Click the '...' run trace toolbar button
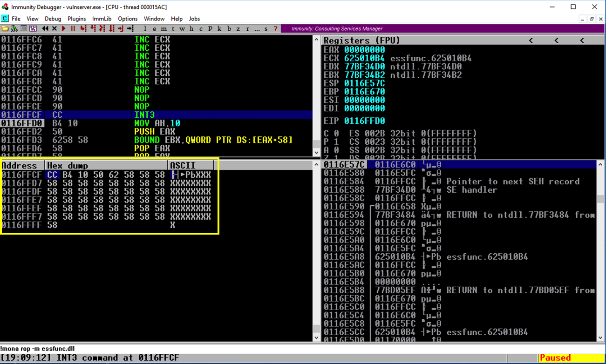The image size is (606, 364). pyautogui.click(x=257, y=29)
